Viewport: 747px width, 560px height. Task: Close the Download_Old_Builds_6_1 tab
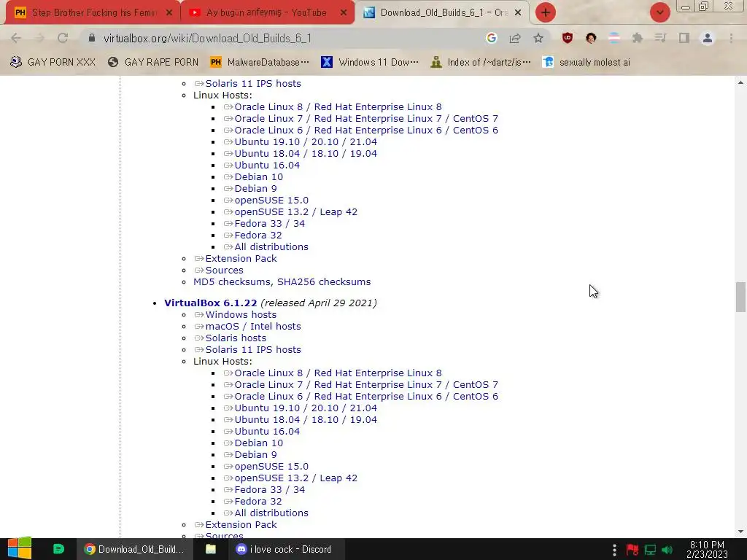[518, 12]
